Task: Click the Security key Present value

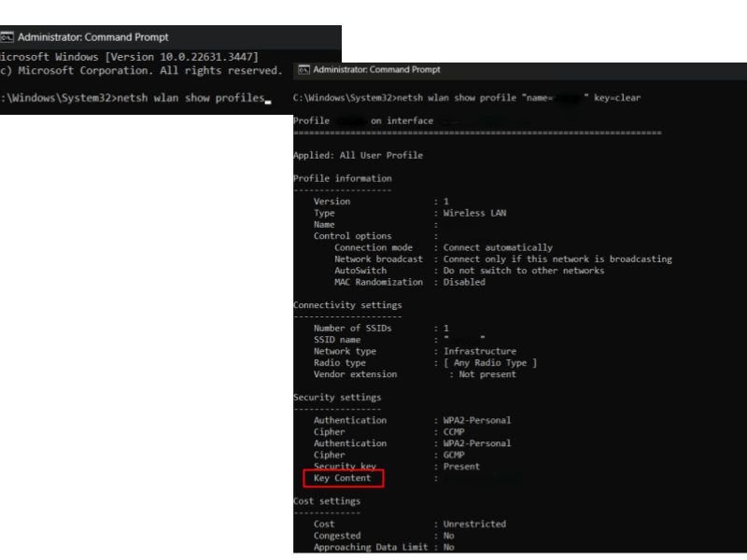Action: [x=461, y=467]
